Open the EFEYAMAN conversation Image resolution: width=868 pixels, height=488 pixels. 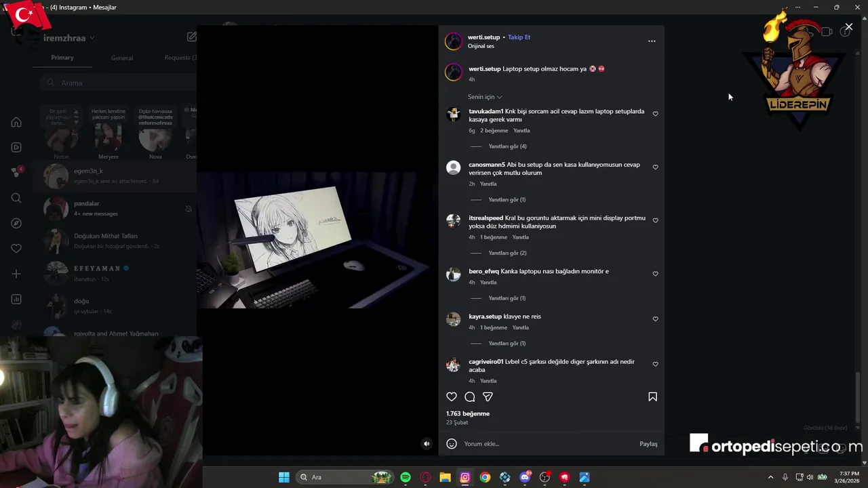coord(115,273)
